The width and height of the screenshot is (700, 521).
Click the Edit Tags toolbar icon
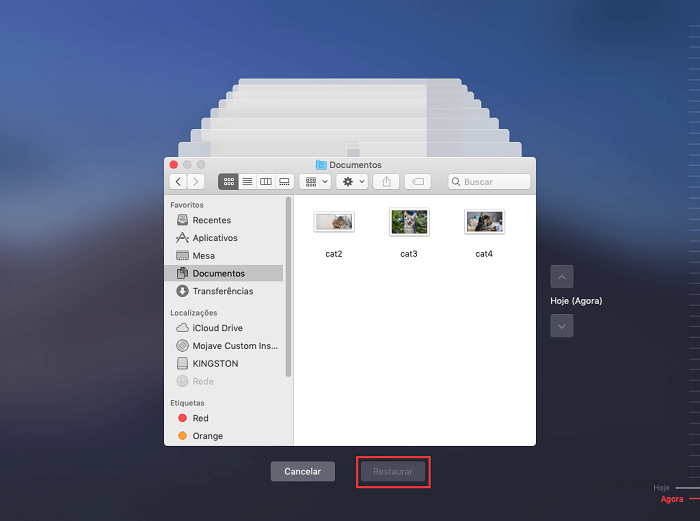417,182
